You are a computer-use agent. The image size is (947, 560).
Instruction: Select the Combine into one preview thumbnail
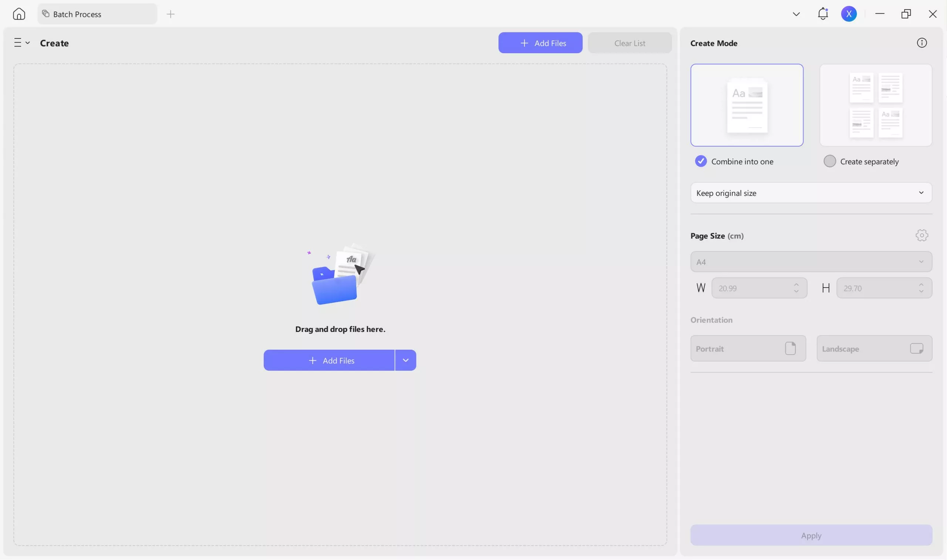(747, 105)
